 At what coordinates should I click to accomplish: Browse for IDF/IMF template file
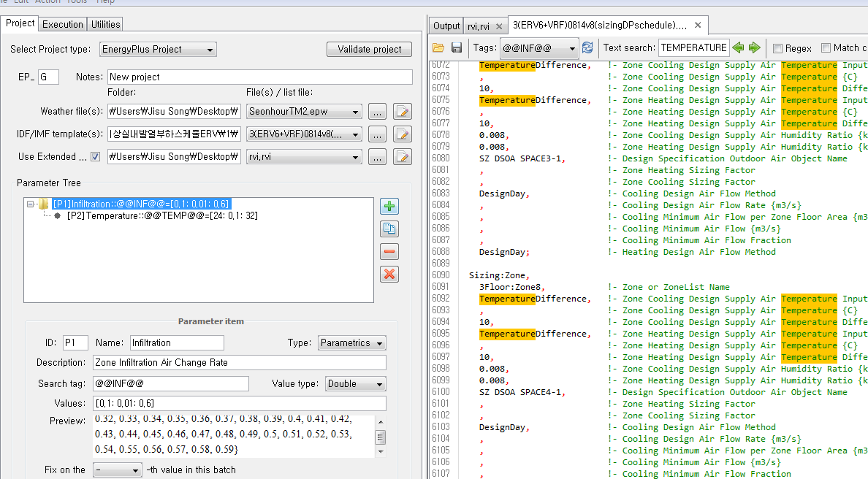coord(377,134)
